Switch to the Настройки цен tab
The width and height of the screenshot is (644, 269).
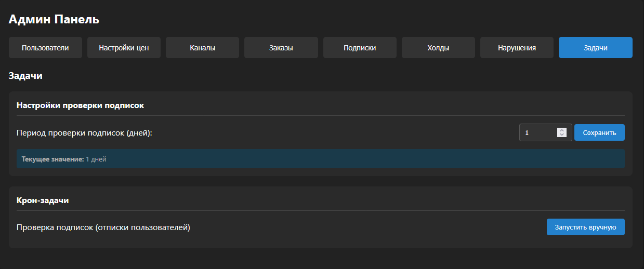point(124,48)
